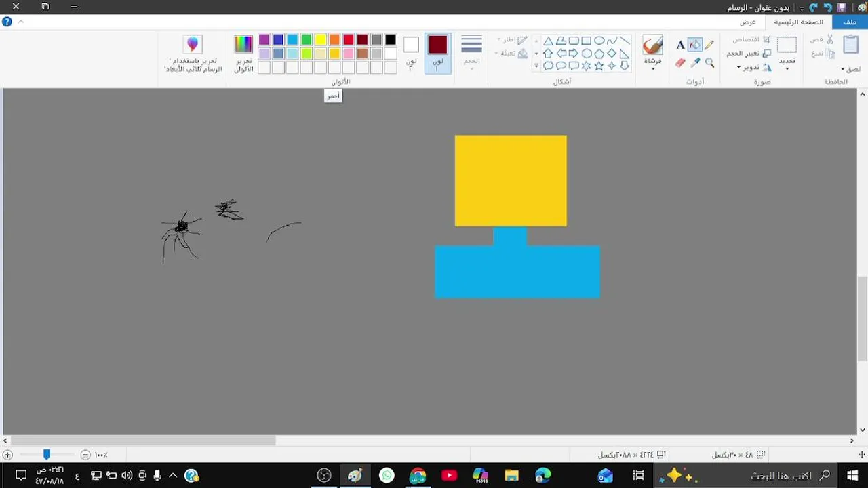Pick the green color swatch
868x488 pixels.
point(306,40)
